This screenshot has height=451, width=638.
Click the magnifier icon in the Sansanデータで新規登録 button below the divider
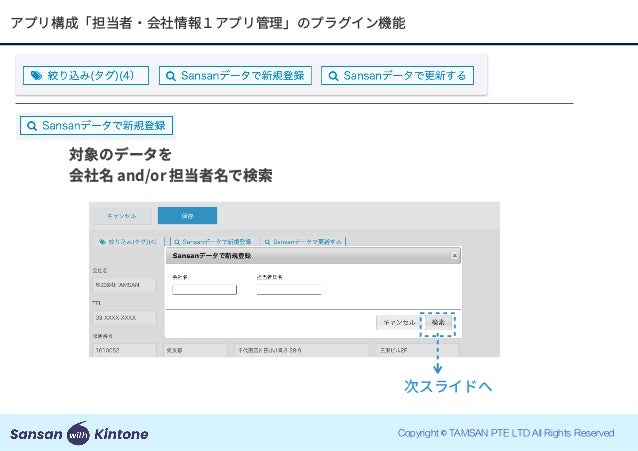32,126
